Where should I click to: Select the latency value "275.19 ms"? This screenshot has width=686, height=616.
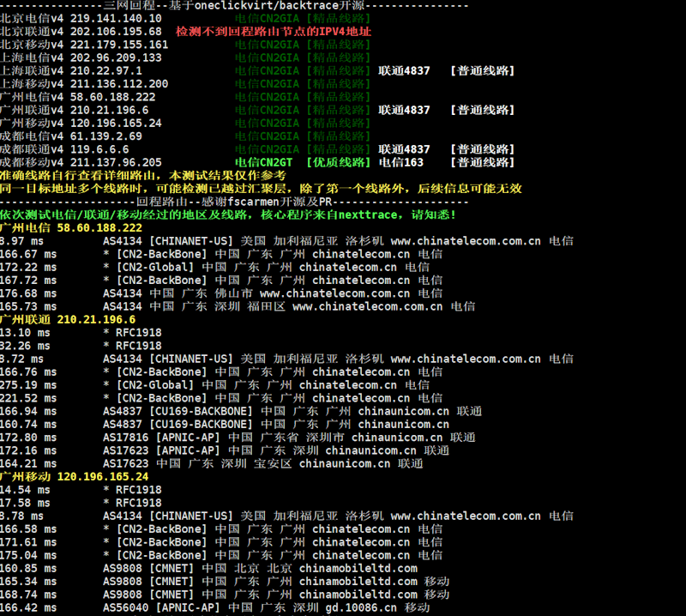click(x=28, y=386)
